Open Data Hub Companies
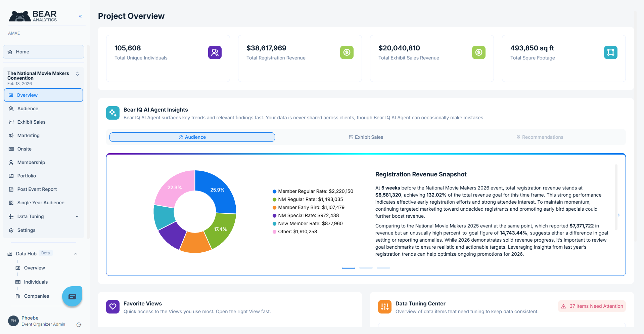644x334 pixels. (x=36, y=296)
